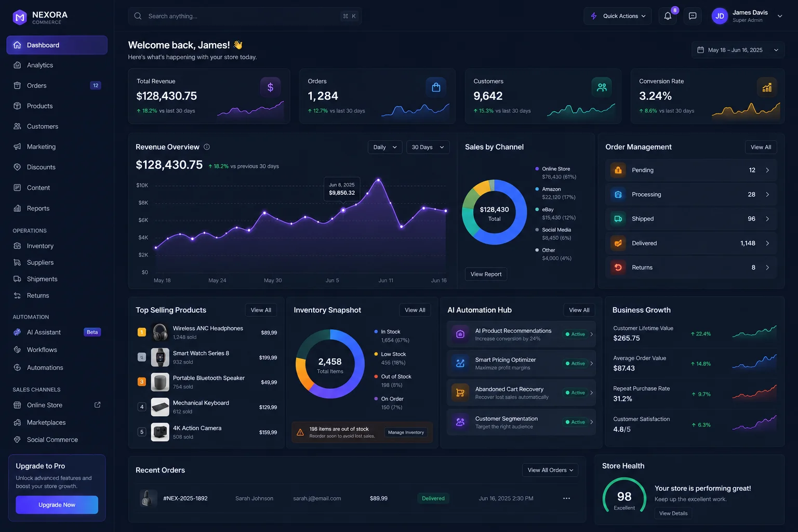Click the Abandoned Cart Recovery icon
Screen dimensions: 798x532
coord(460,393)
